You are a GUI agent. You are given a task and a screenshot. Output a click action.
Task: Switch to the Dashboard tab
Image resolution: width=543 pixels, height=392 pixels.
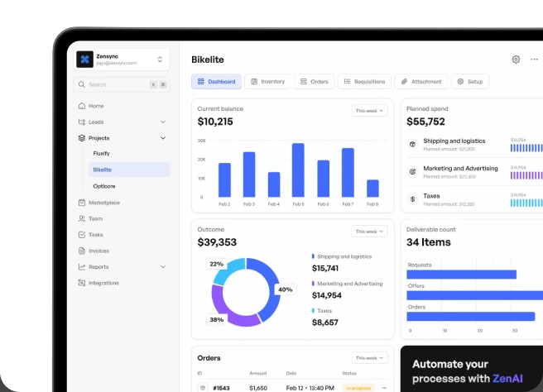[216, 82]
